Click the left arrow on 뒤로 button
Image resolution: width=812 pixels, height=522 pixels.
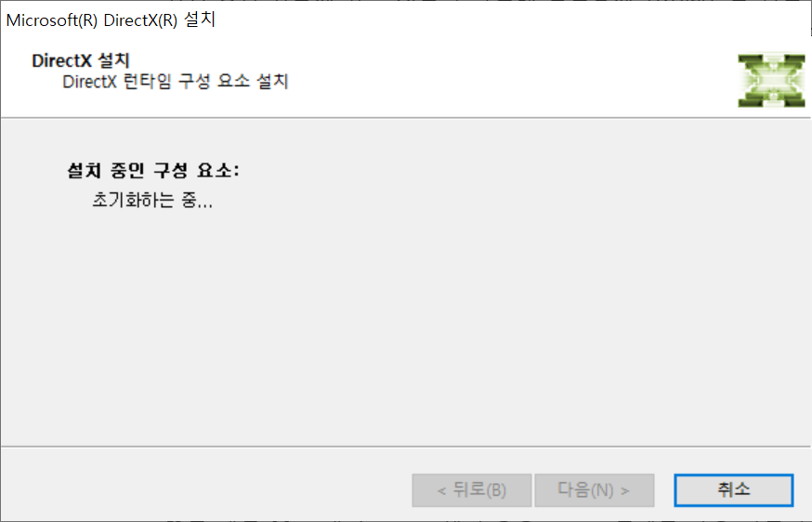pos(441,490)
